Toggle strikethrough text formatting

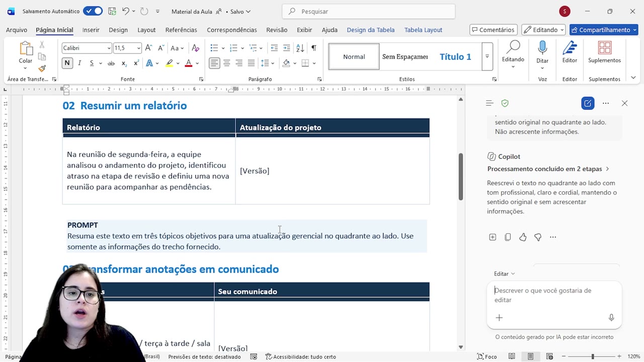111,63
